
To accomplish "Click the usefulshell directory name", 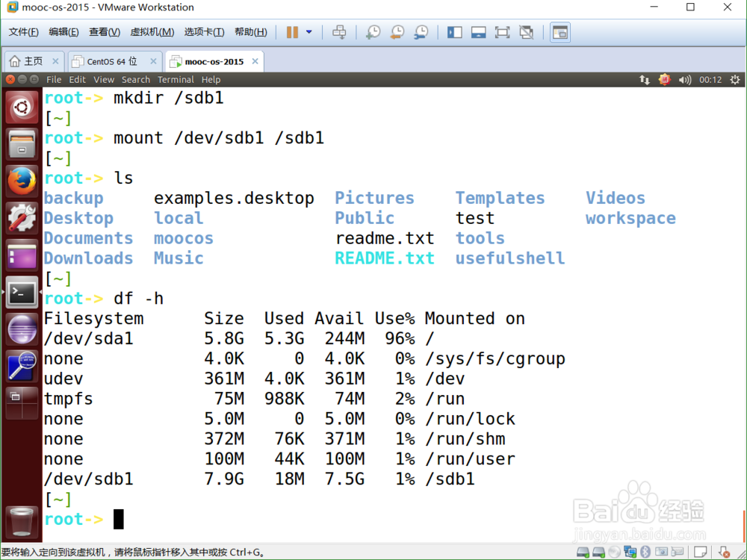I will click(x=510, y=258).
